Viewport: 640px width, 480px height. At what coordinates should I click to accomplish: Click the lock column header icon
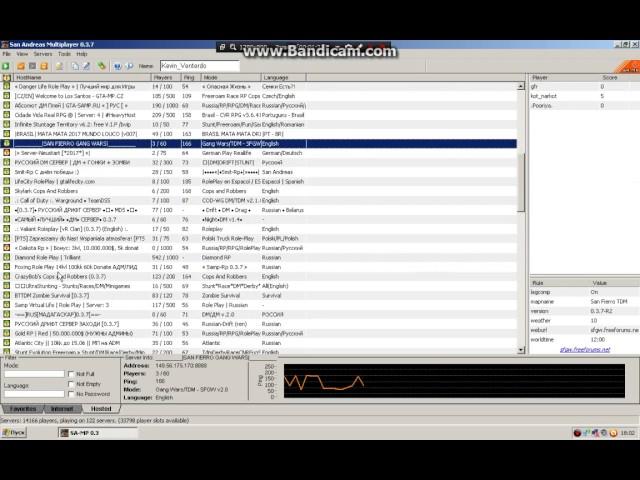(7, 77)
